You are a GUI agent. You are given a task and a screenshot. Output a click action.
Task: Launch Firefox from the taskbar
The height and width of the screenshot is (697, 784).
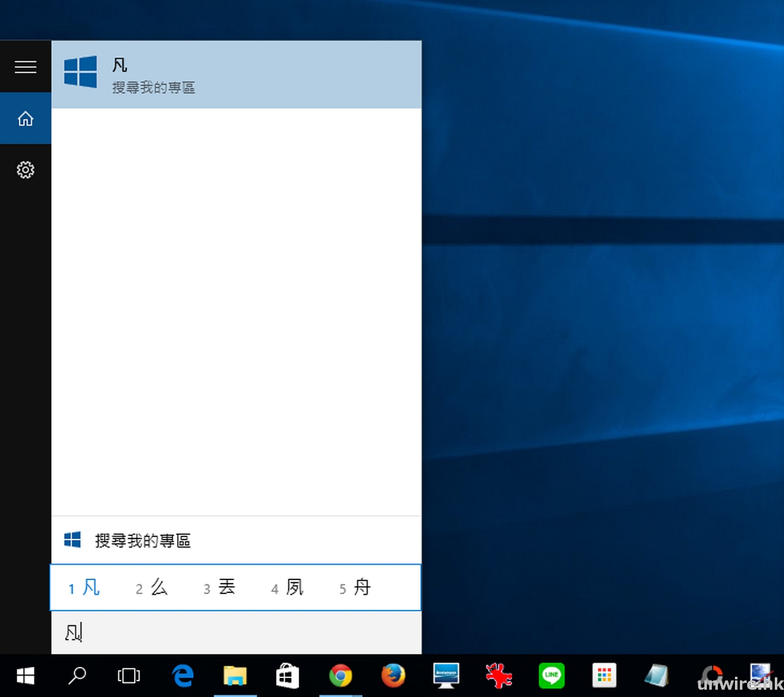point(393,676)
